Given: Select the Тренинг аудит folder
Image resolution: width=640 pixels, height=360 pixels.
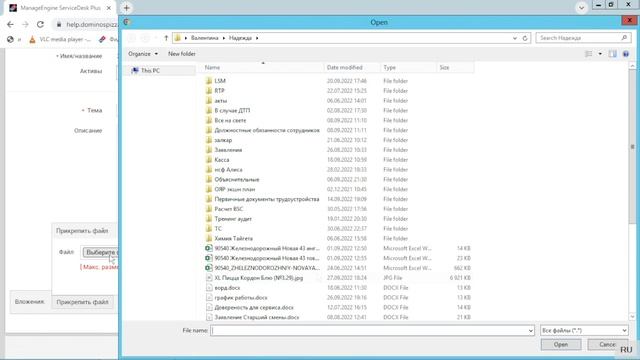Looking at the screenshot, I should 233,219.
